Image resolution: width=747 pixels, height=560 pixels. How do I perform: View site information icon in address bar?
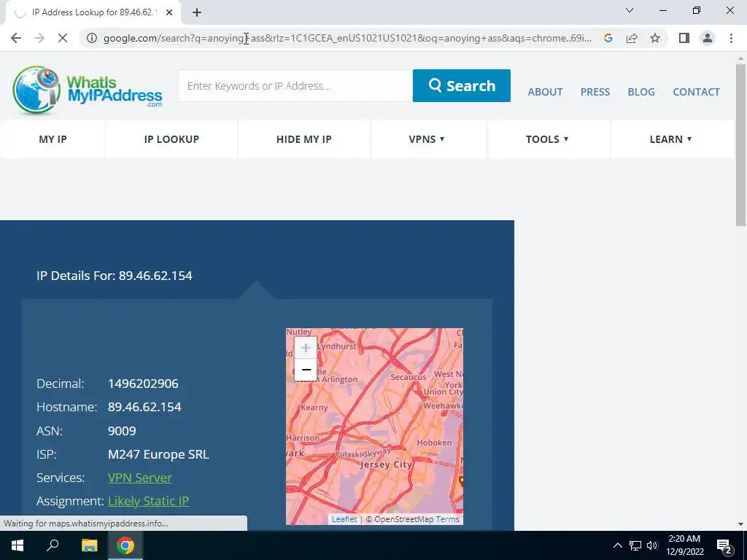(92, 38)
